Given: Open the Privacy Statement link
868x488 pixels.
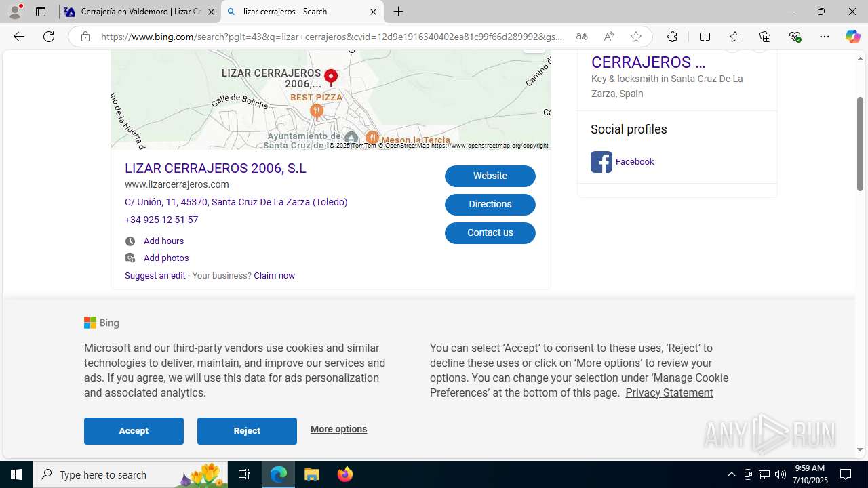Looking at the screenshot, I should [669, 393].
